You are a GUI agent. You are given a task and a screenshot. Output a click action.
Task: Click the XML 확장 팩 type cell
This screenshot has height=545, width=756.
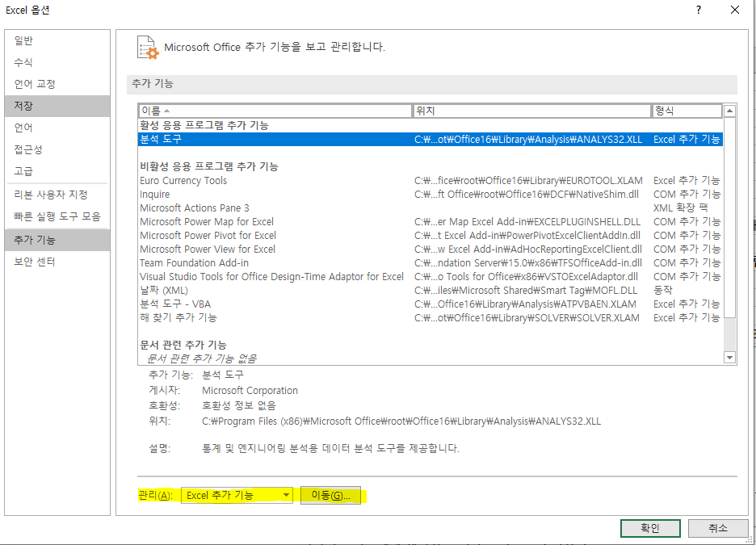680,208
